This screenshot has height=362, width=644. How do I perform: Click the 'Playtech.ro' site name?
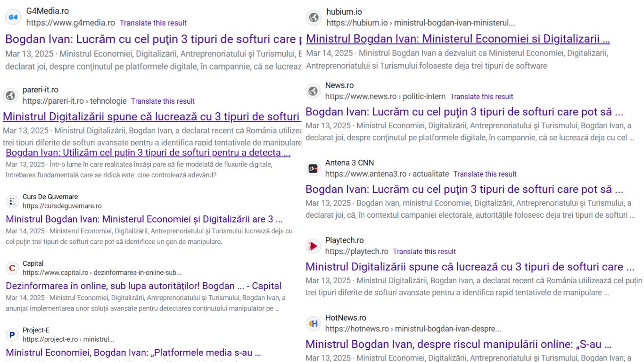345,240
